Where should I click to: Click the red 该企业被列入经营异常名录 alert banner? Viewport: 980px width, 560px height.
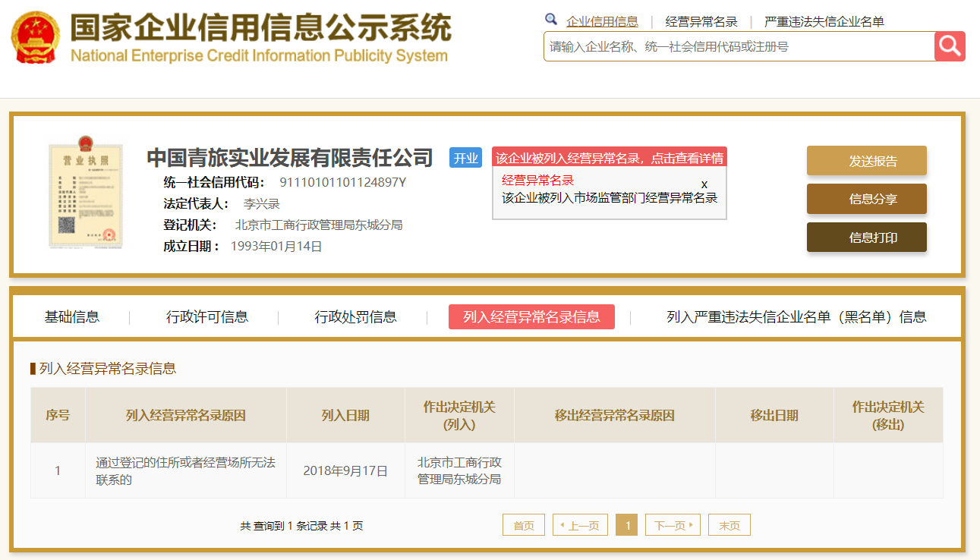[x=610, y=157]
